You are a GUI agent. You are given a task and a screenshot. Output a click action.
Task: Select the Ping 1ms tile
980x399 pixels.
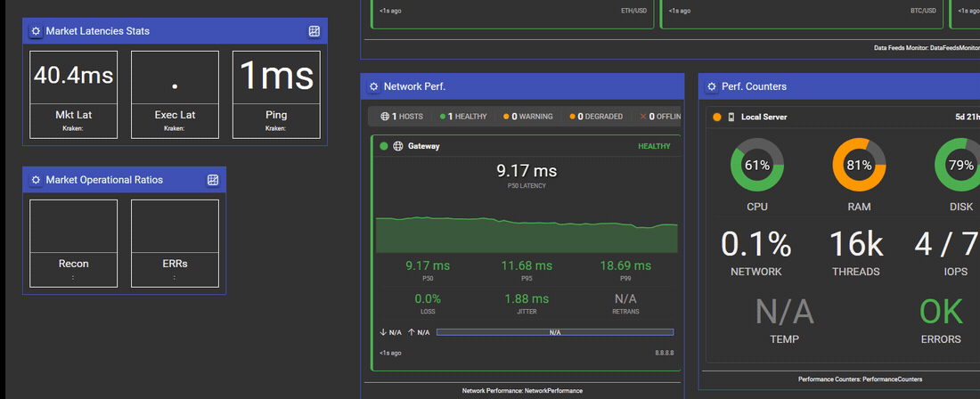click(276, 95)
